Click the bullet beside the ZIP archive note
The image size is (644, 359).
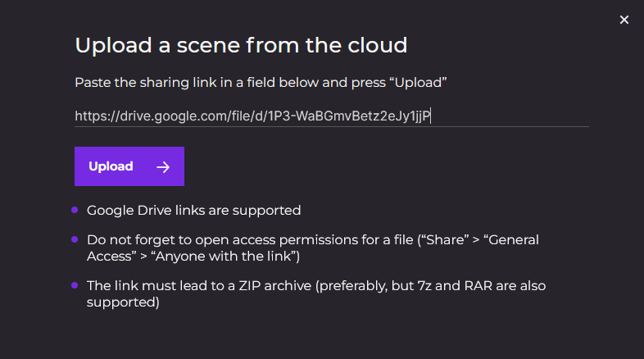point(75,285)
